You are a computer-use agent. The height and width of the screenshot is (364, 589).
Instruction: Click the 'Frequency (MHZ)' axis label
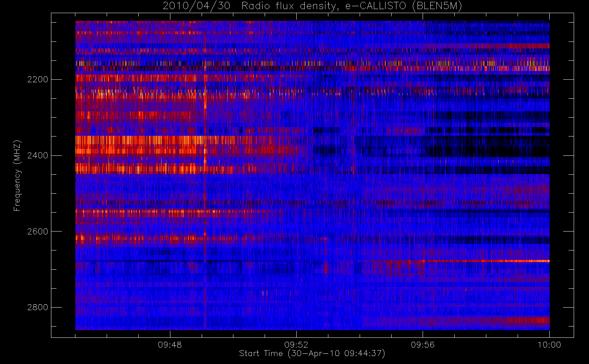click(x=17, y=176)
